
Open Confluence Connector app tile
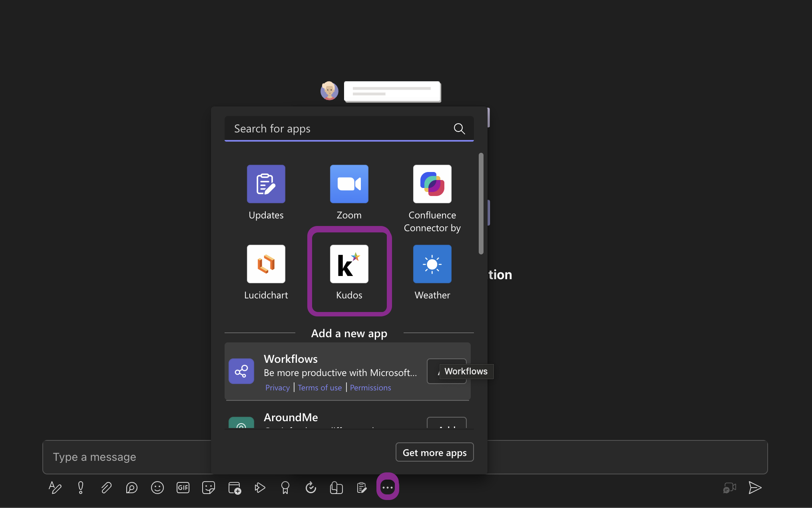pos(432,199)
